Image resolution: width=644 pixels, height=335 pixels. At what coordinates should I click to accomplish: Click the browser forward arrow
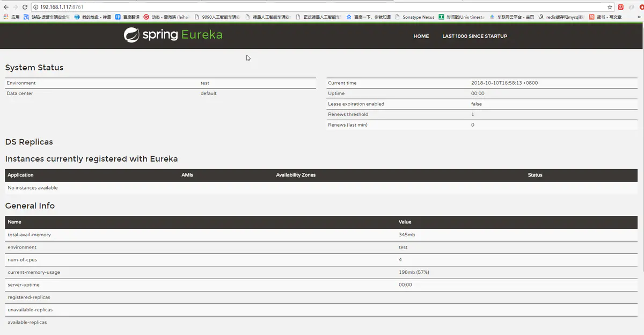(16, 7)
